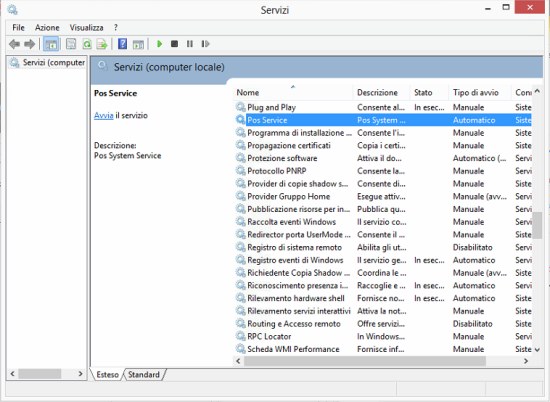Export the list with the toolbar icon

[x=102, y=44]
